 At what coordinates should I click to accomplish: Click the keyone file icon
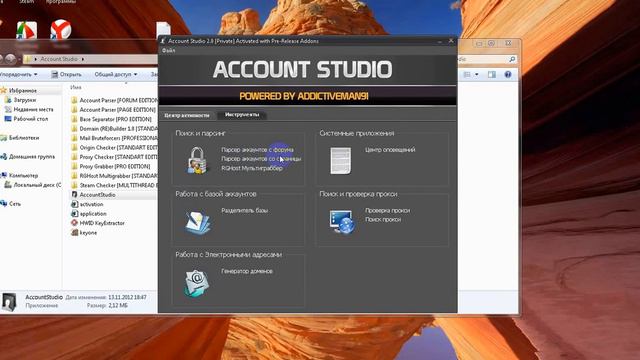pyautogui.click(x=74, y=232)
